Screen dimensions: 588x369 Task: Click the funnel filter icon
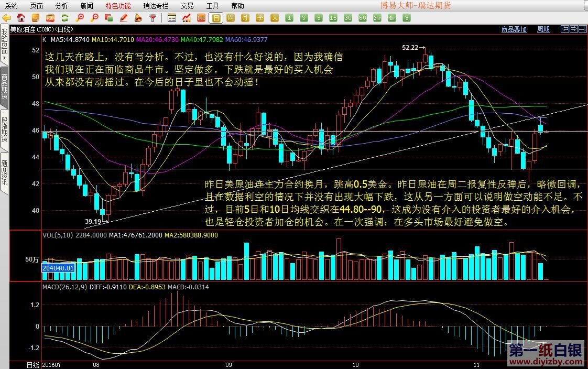tap(153, 18)
